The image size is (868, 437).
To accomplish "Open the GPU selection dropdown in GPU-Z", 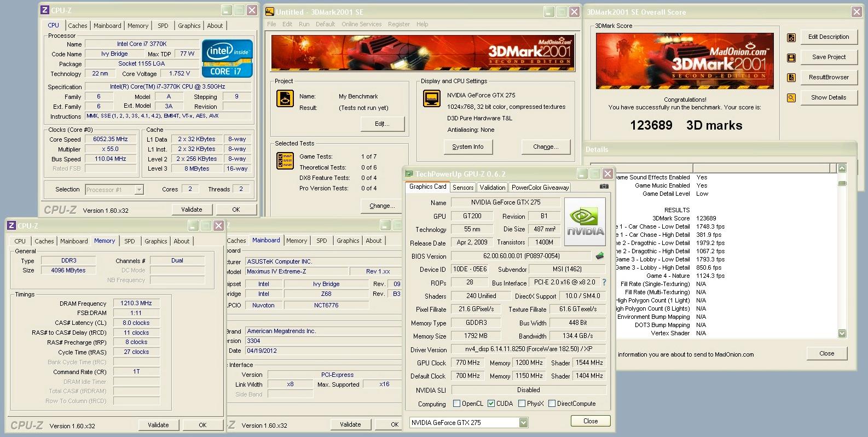I will point(523,422).
